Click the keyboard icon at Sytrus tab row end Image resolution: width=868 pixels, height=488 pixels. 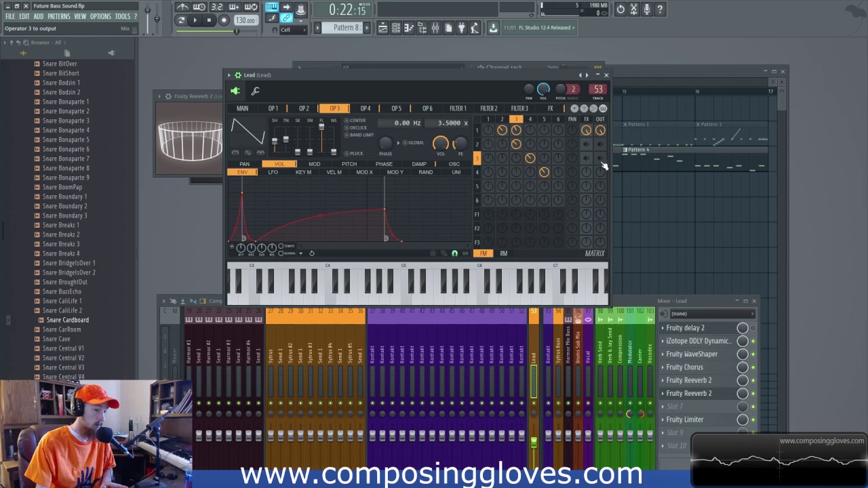[x=603, y=108]
